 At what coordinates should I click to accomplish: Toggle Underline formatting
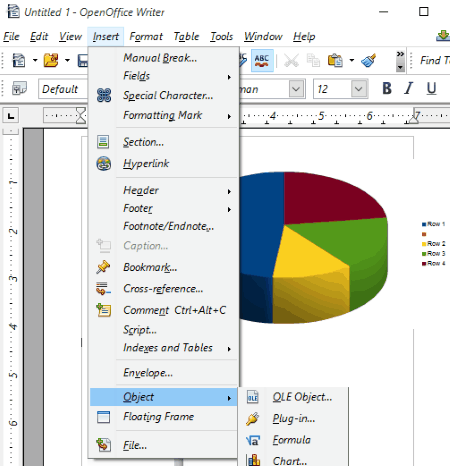pos(431,89)
